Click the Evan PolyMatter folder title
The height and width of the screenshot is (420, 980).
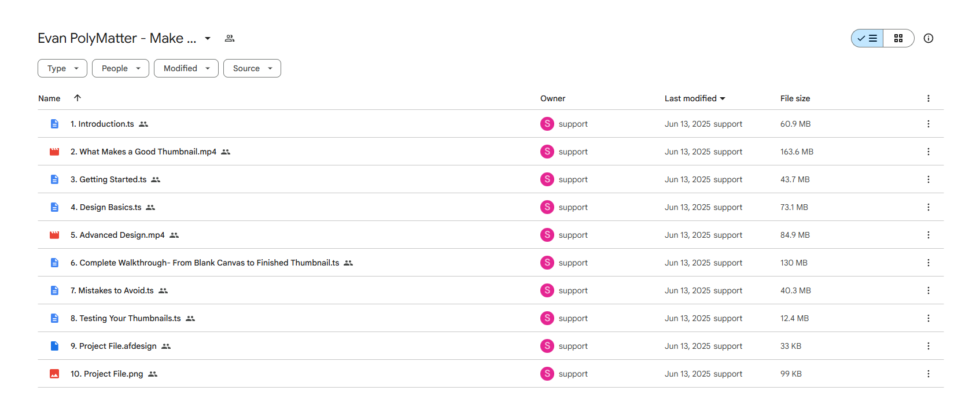point(117,38)
